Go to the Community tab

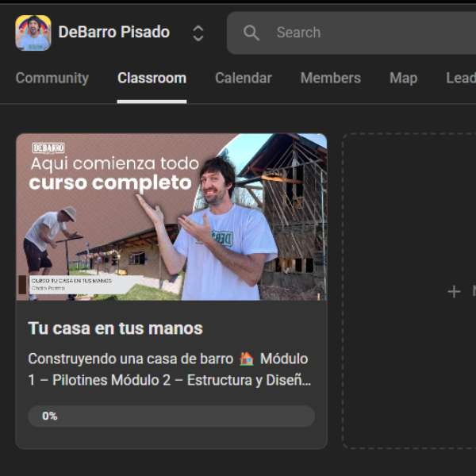52,78
